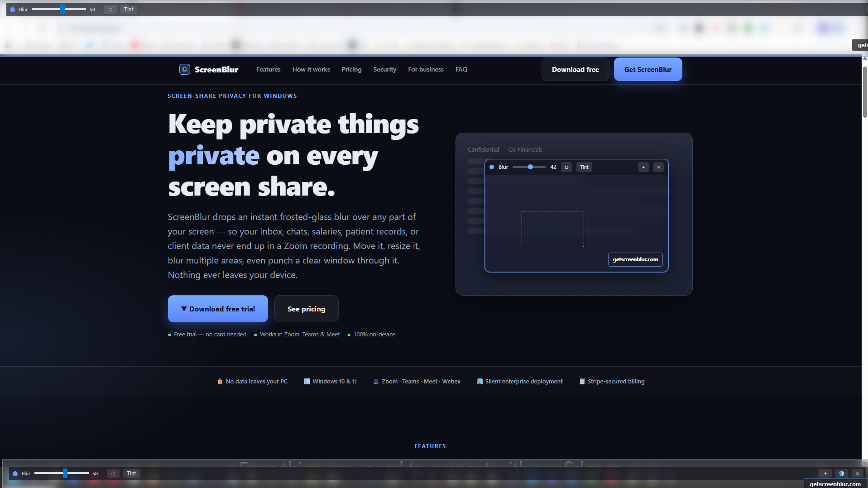868x488 pixels.
Task: Open the How it works nav link
Action: coord(311,69)
